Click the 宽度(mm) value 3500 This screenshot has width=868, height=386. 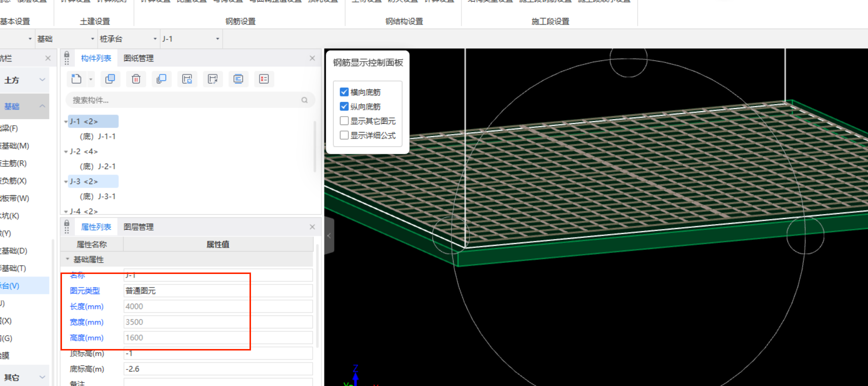pos(218,322)
